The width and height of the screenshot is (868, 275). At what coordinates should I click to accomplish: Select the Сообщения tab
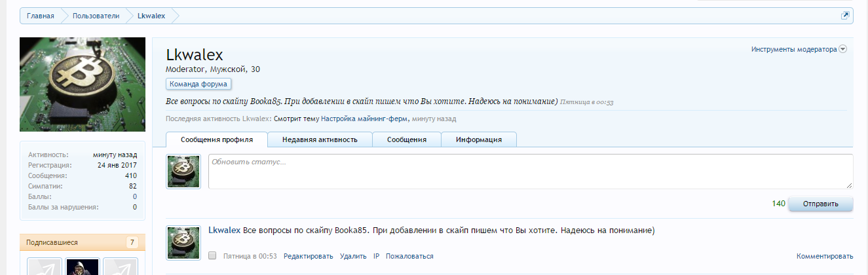tap(406, 139)
